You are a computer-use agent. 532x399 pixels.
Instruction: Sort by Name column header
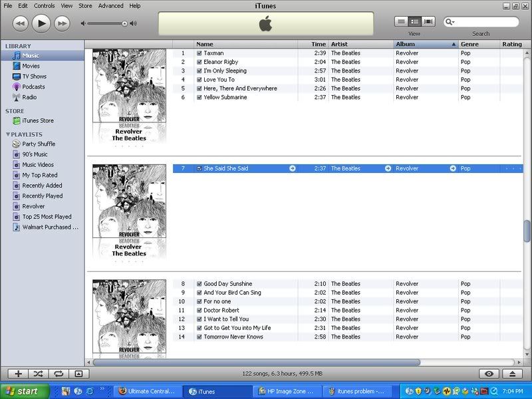point(245,44)
